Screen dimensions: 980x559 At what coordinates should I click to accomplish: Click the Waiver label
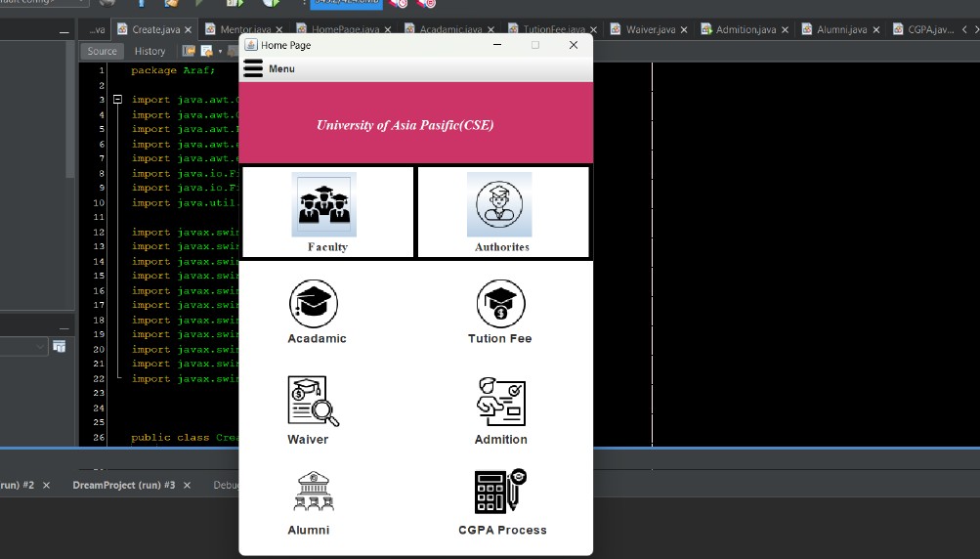tap(308, 439)
